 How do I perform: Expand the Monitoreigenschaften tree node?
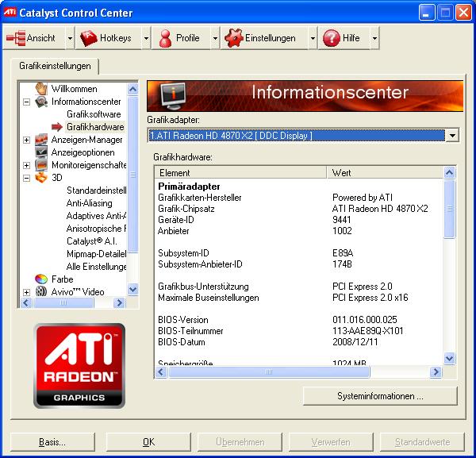pos(26,165)
